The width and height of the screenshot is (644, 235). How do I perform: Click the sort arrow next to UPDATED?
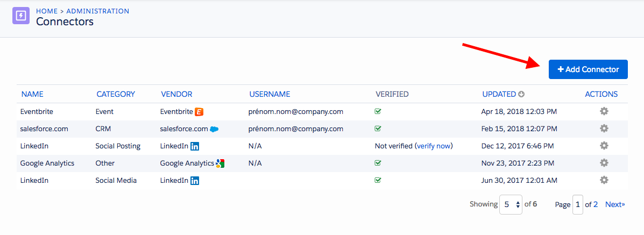522,94
